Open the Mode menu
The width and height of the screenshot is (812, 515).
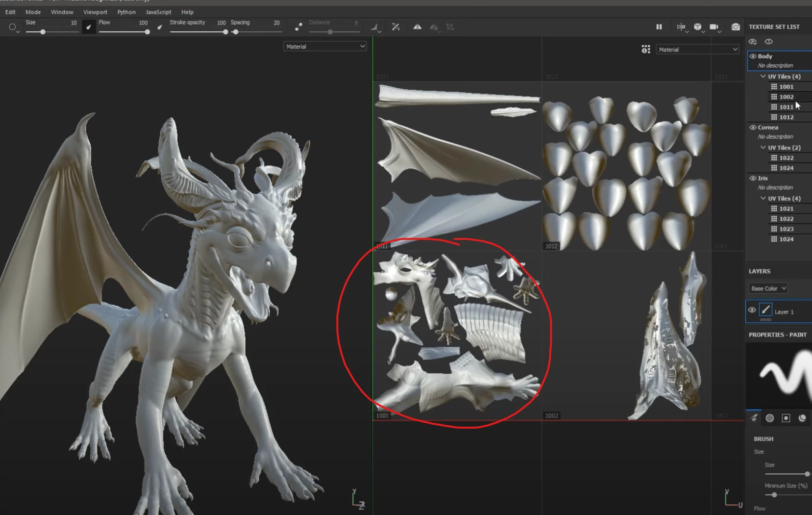[33, 12]
